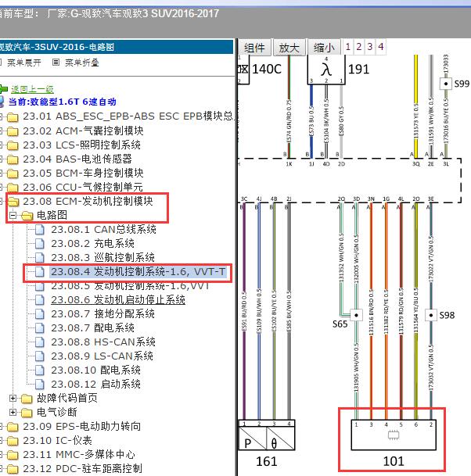Open the 23.02 ACM-气囊控制模块 folder
471x476 pixels.
point(83,131)
